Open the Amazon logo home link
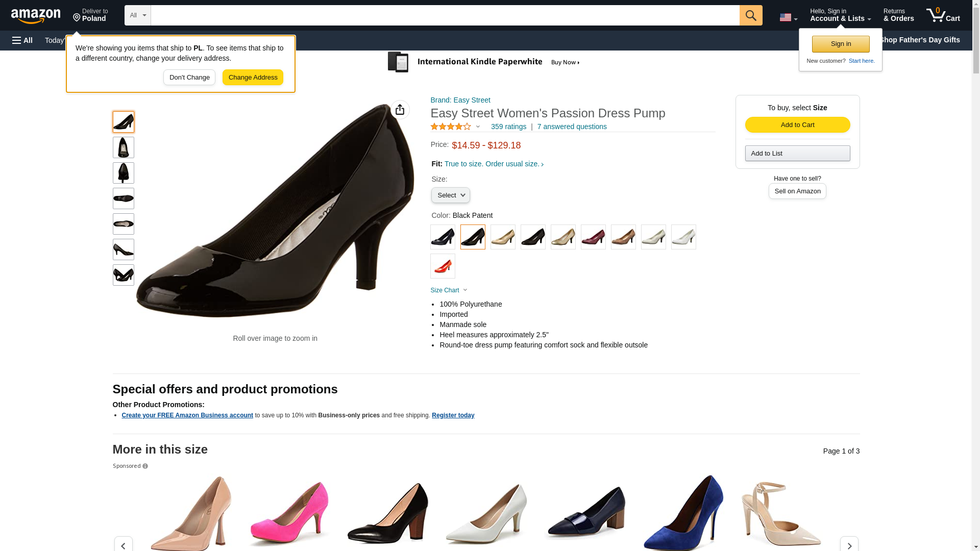The width and height of the screenshot is (980, 551). [36, 16]
